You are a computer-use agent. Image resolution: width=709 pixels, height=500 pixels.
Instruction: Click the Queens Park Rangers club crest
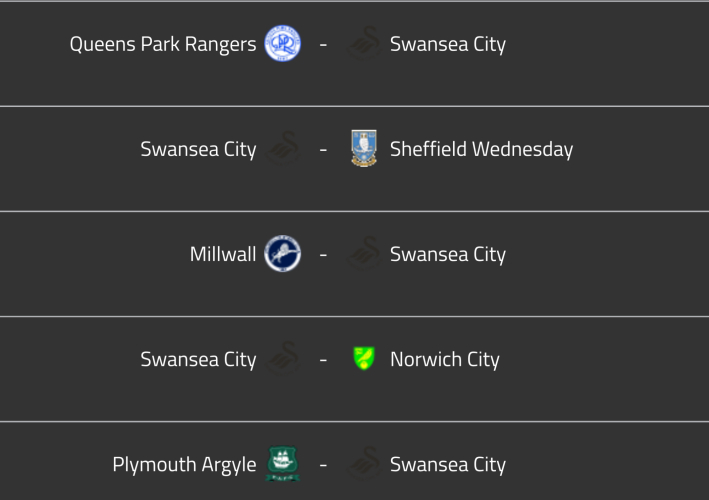tap(282, 44)
